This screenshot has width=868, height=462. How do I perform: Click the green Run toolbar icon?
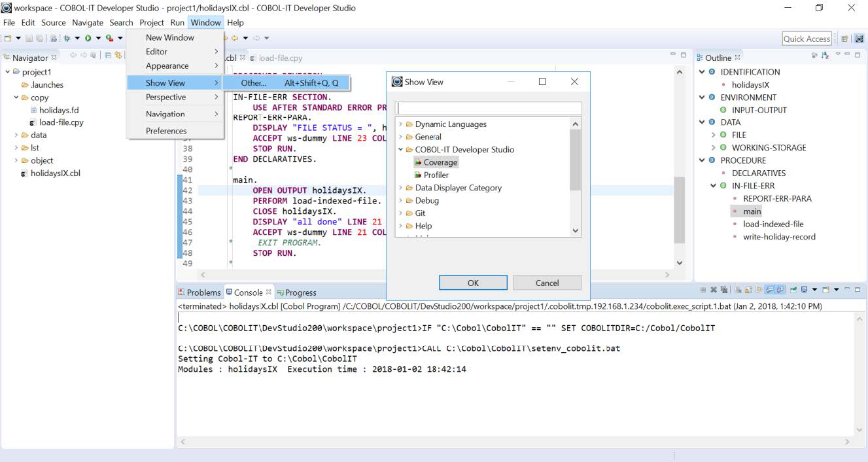tap(88, 39)
